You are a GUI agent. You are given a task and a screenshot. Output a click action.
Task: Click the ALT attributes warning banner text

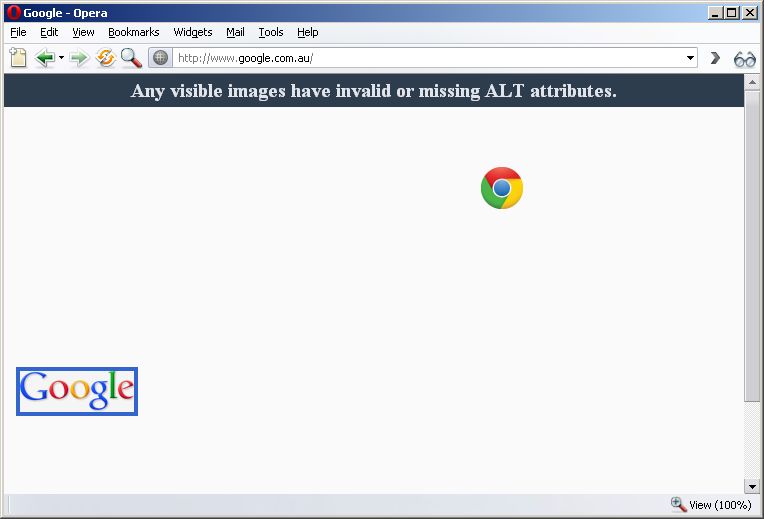pos(374,91)
